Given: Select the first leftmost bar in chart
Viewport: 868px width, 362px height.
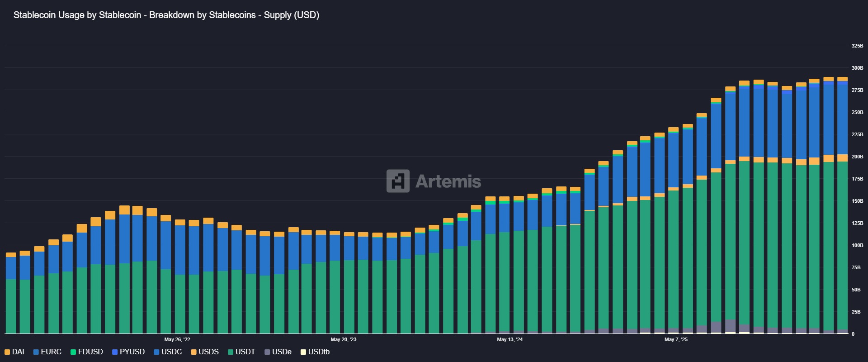Looking at the screenshot, I should click(x=11, y=293).
